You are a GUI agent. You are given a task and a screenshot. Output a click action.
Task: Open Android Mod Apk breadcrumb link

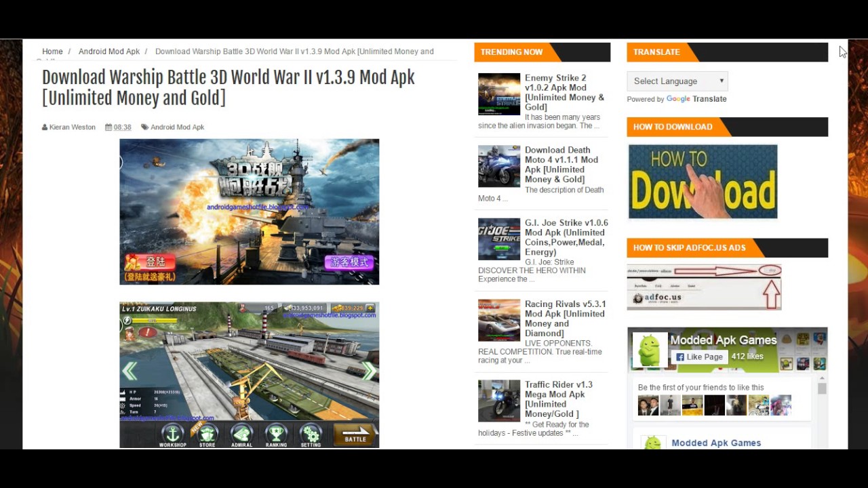point(109,52)
